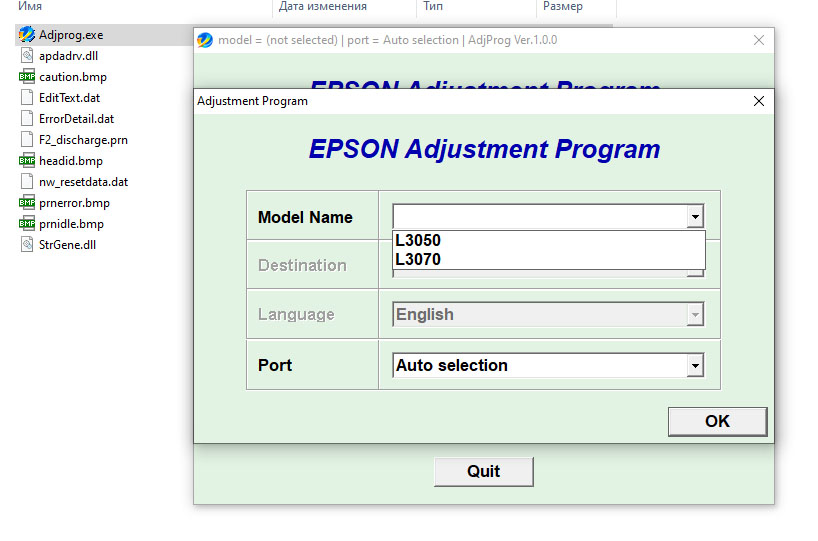The width and height of the screenshot is (818, 541).
Task: Choose L3050 from the model list
Action: click(x=418, y=241)
